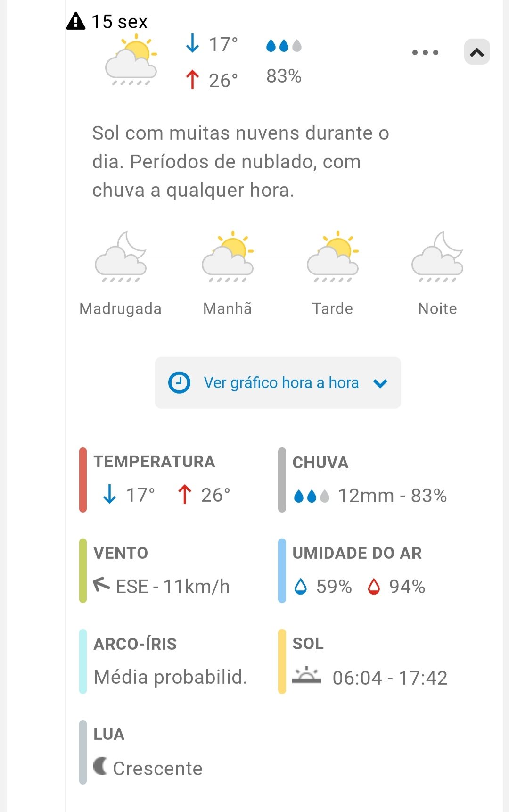
Task: Tap the rain drops icon in CHUVA section
Action: [312, 496]
